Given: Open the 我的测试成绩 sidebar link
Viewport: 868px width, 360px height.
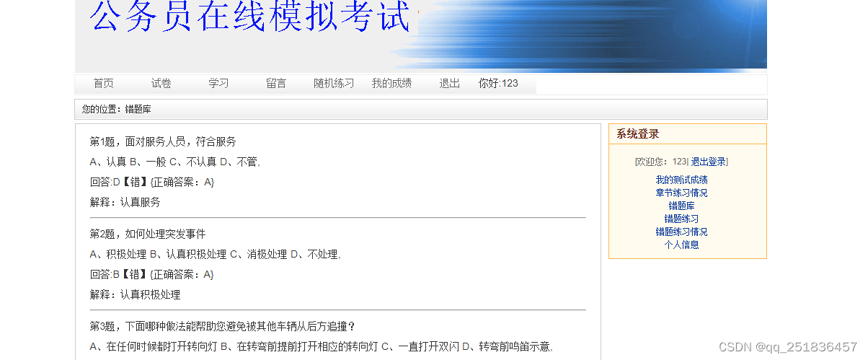Looking at the screenshot, I should point(681,180).
